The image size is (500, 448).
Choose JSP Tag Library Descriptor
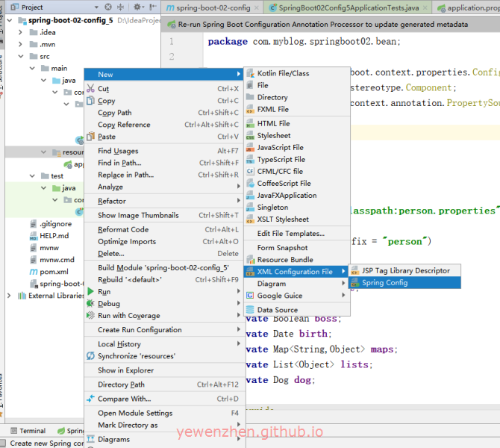pos(405,270)
